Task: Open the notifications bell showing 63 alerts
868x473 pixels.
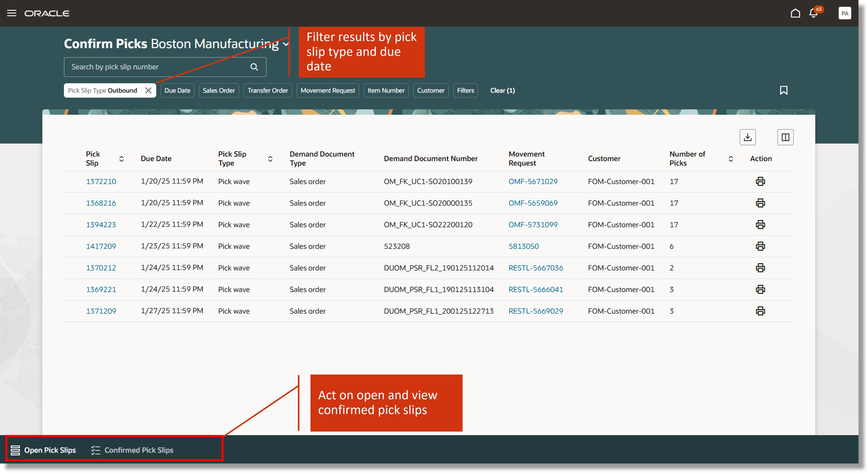Action: click(x=813, y=13)
